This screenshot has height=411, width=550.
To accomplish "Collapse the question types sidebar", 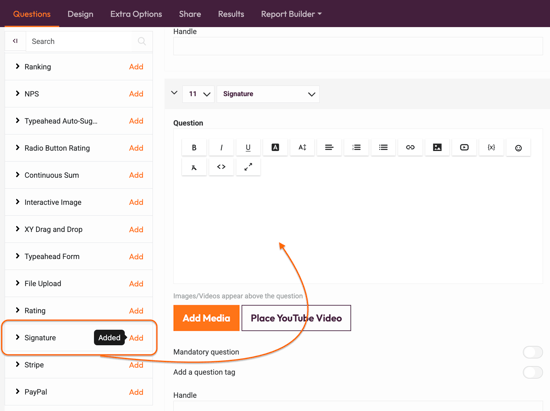I will [15, 41].
